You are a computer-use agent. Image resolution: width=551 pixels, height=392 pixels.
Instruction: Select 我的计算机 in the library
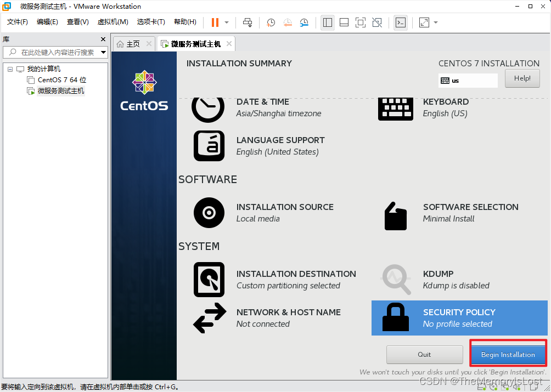(43, 69)
